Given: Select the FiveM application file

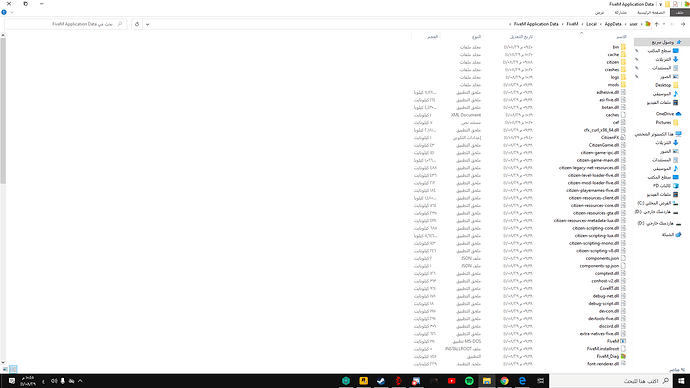Looking at the screenshot, I should [617, 341].
